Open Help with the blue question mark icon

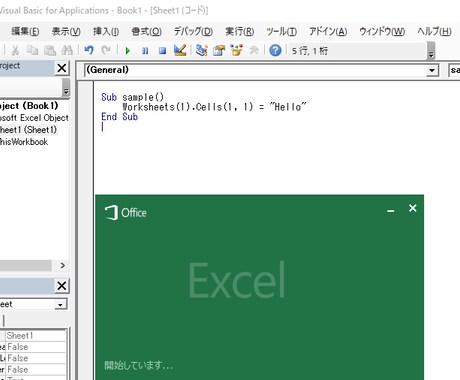tap(275, 50)
